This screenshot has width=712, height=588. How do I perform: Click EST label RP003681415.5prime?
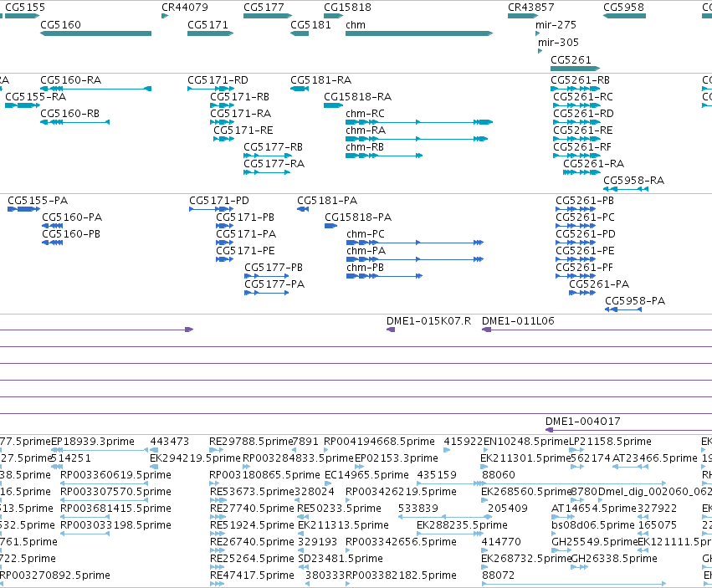(x=115, y=509)
